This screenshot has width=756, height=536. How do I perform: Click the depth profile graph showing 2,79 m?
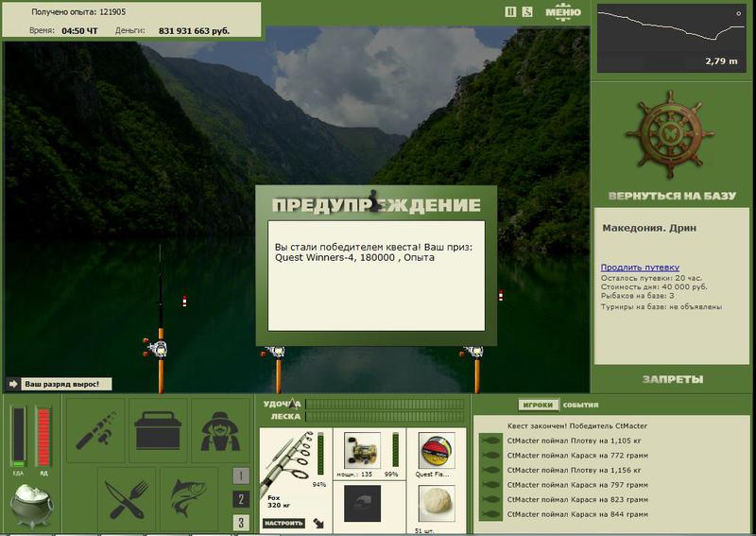[x=672, y=39]
